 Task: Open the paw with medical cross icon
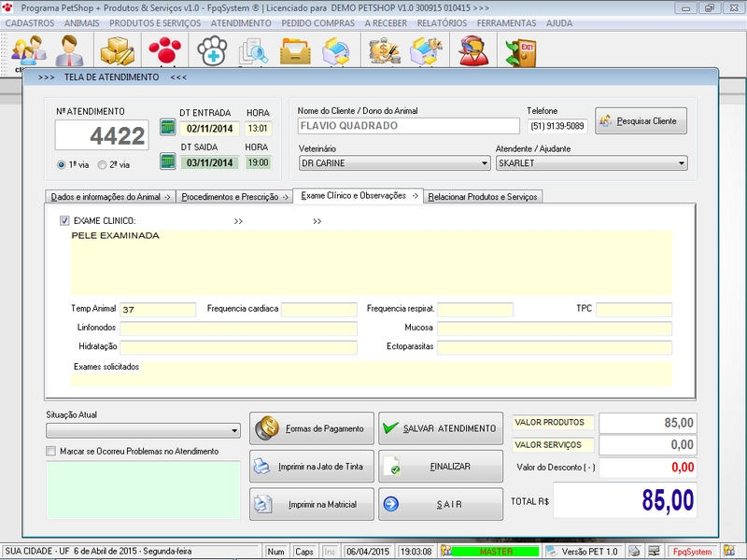coord(213,50)
